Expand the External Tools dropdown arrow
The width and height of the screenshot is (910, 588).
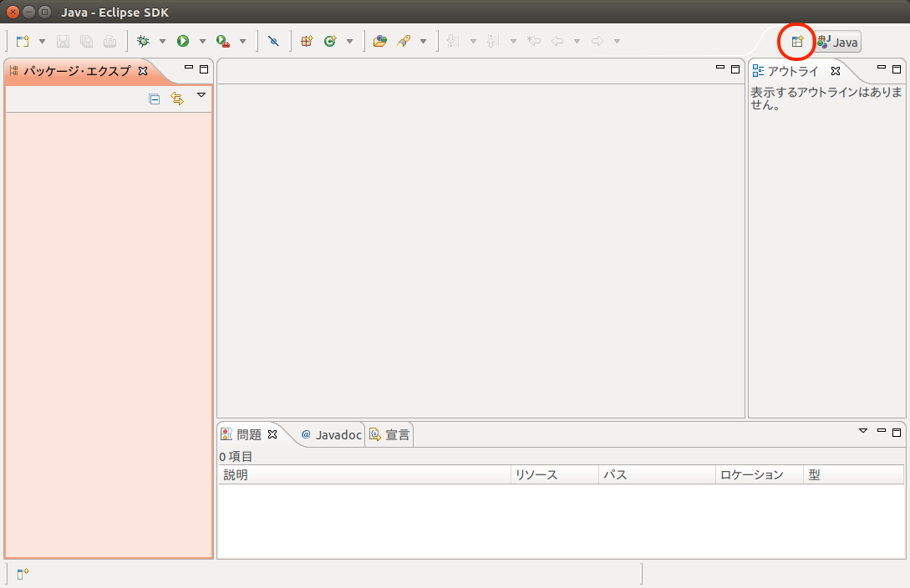242,41
